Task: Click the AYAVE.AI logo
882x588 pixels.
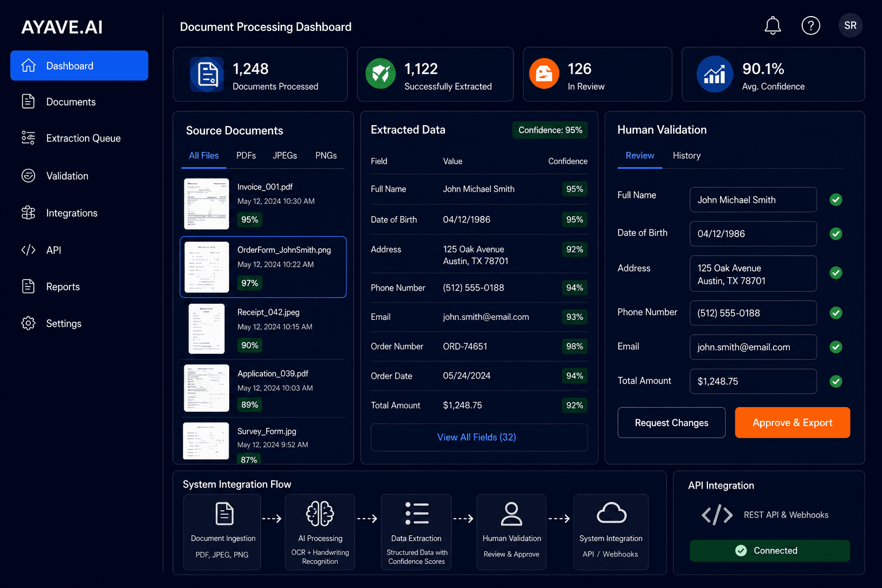Action: 62,27
